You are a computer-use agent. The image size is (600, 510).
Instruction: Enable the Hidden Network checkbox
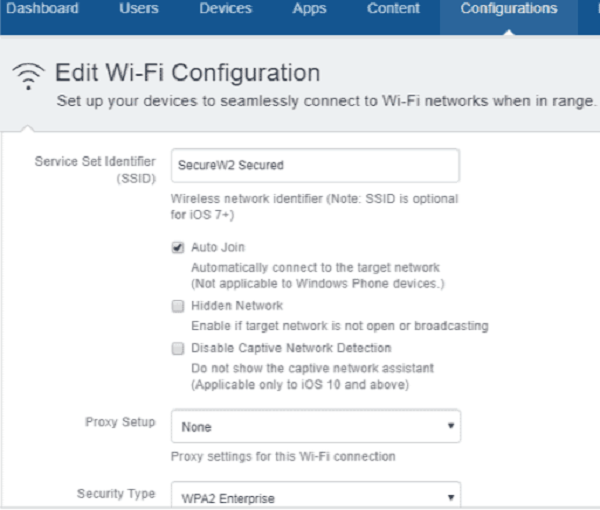[x=178, y=306]
